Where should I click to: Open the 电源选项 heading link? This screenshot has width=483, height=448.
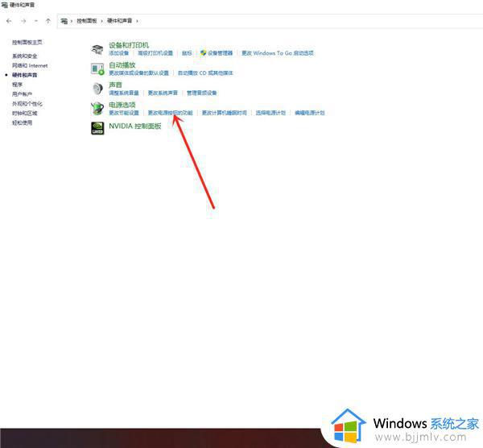tap(122, 105)
